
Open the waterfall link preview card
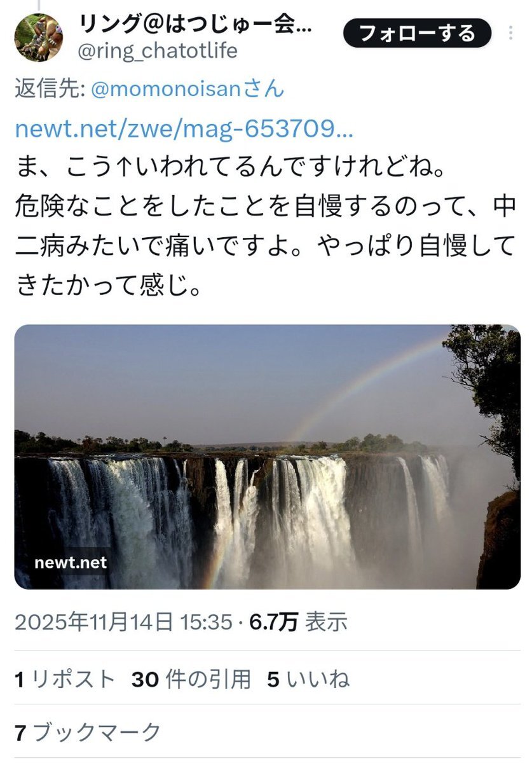pos(267,457)
